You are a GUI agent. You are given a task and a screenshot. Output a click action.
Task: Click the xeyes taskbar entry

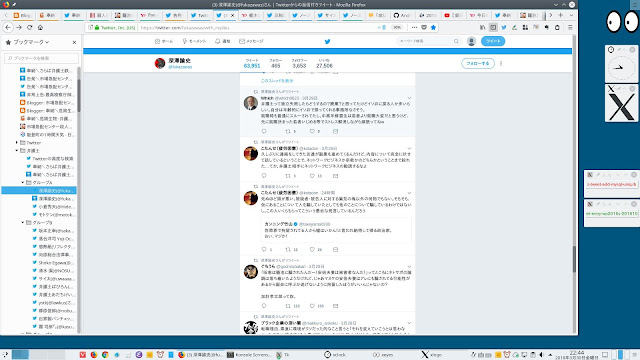point(384,355)
